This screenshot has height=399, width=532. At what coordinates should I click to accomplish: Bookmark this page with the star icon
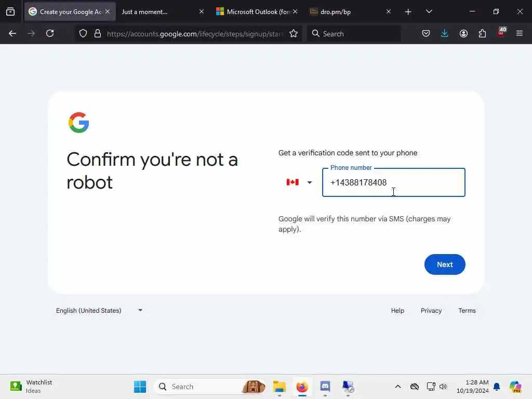294,33
